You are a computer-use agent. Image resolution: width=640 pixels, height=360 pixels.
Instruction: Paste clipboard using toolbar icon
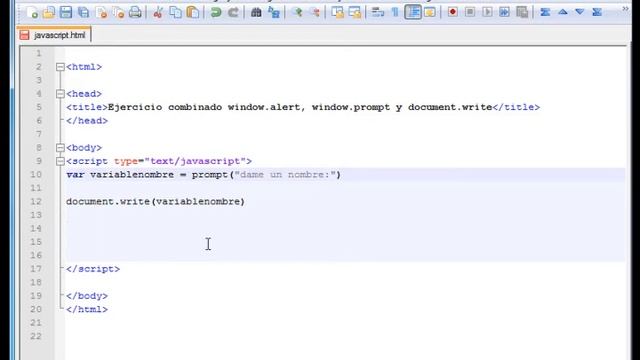193,13
